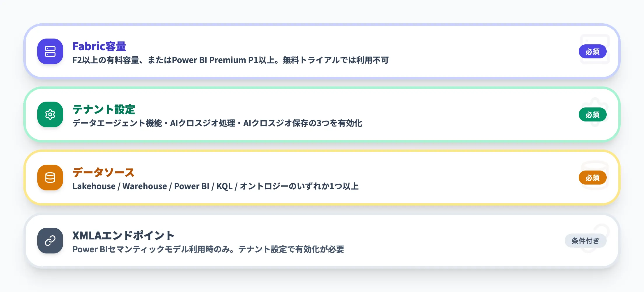Screen dimensions: 644x292
Task: Click the F2以上の有料容量 description text
Action: point(230,60)
